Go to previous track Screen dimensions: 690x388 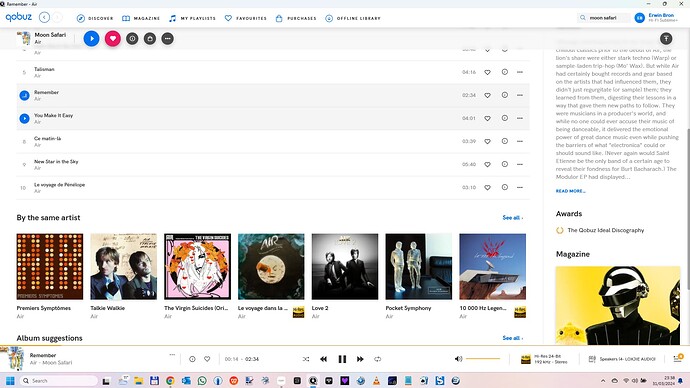(323, 359)
